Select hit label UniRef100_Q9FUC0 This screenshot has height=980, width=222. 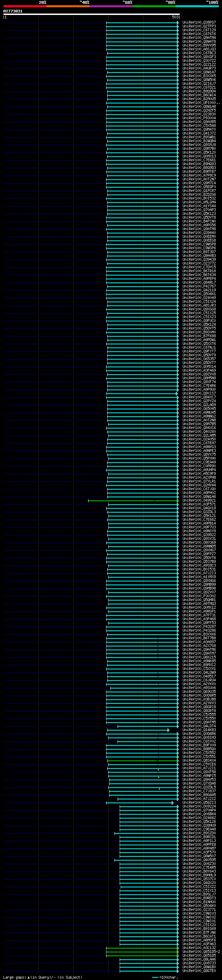tap(199, 321)
